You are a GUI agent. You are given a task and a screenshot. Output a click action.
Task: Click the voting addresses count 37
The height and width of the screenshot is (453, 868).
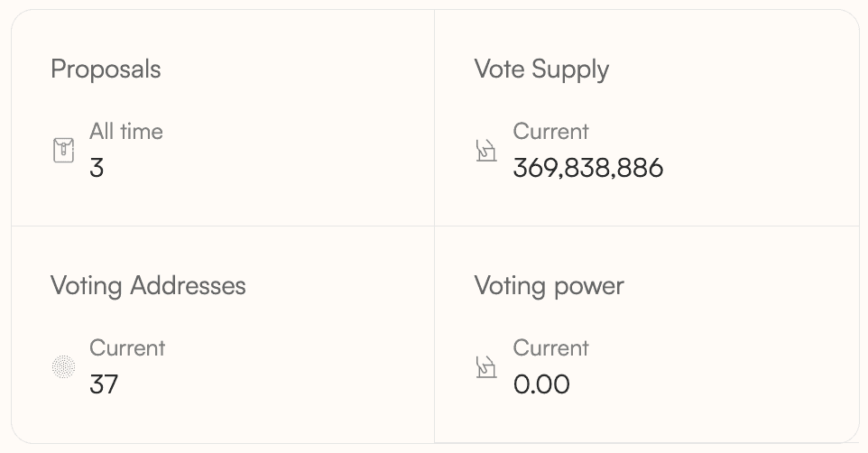(104, 384)
